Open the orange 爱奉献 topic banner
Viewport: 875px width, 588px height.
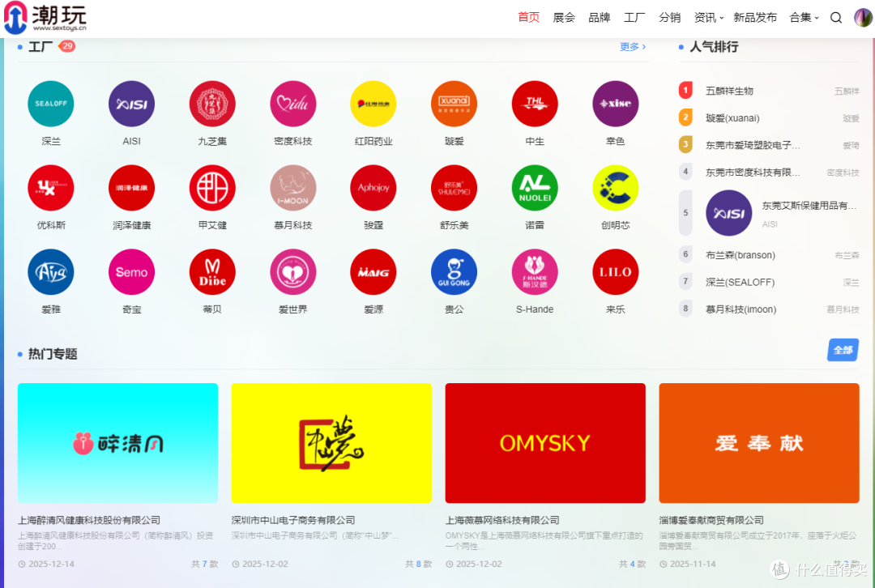coord(759,443)
